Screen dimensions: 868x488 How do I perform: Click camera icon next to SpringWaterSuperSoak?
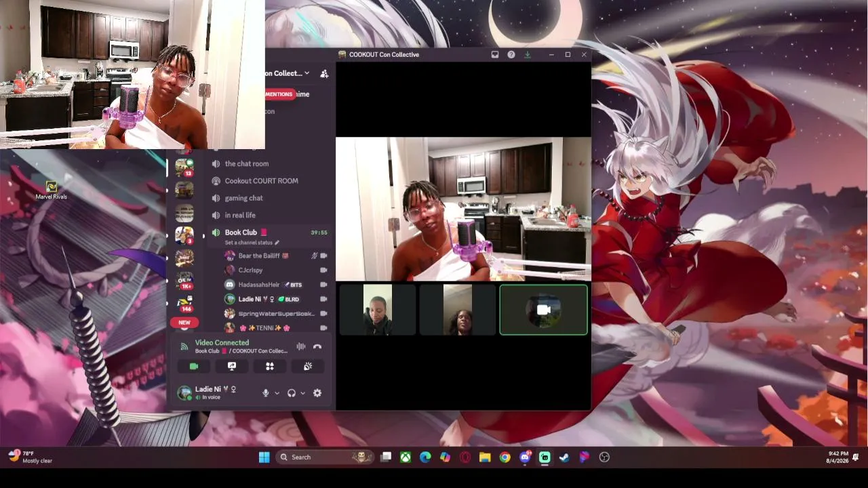click(x=323, y=314)
